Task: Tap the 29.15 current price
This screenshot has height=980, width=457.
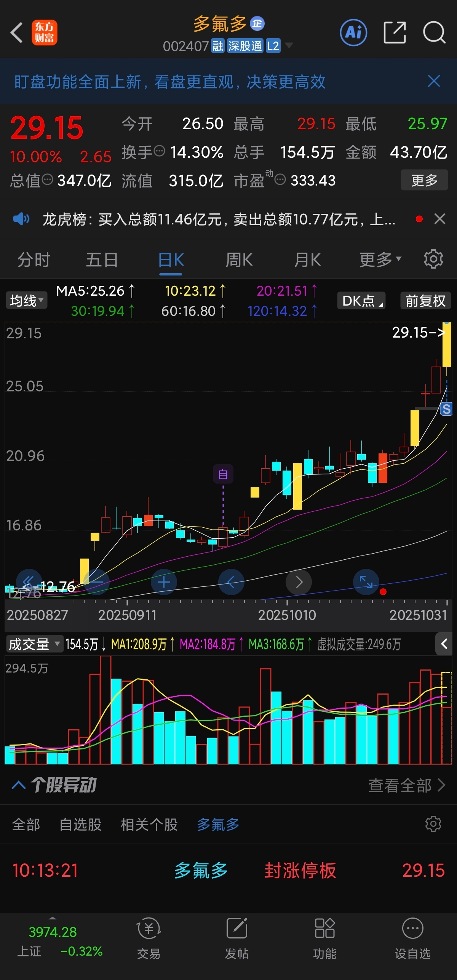Action: point(46,128)
